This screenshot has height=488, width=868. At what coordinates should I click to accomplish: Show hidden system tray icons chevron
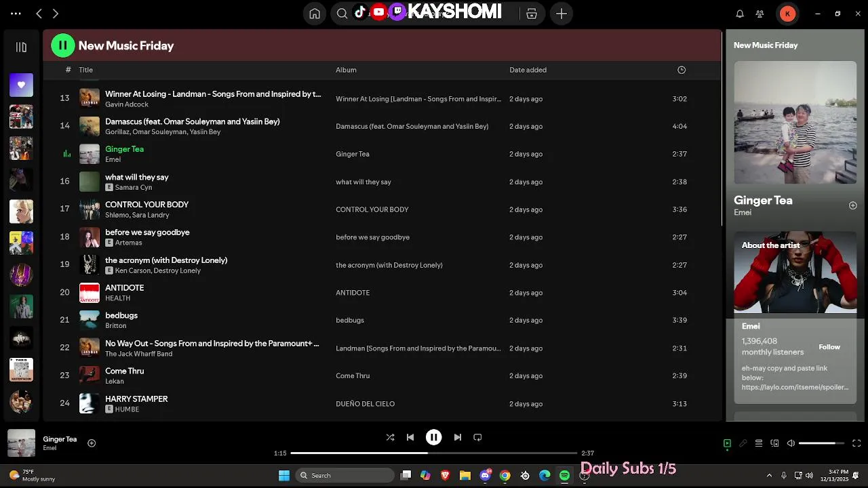[769, 476]
